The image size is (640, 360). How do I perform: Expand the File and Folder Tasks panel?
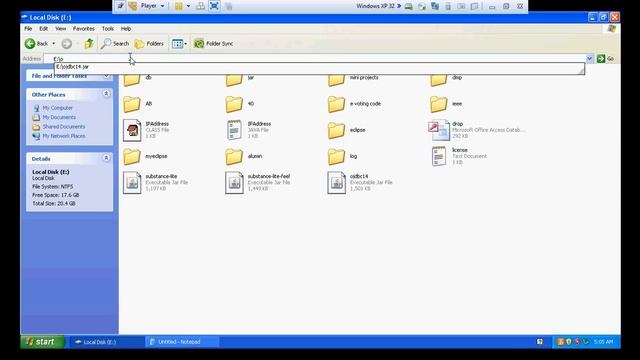(106, 76)
